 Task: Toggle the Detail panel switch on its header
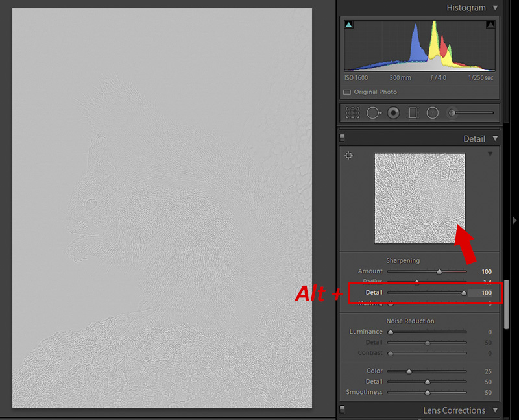[342, 138]
